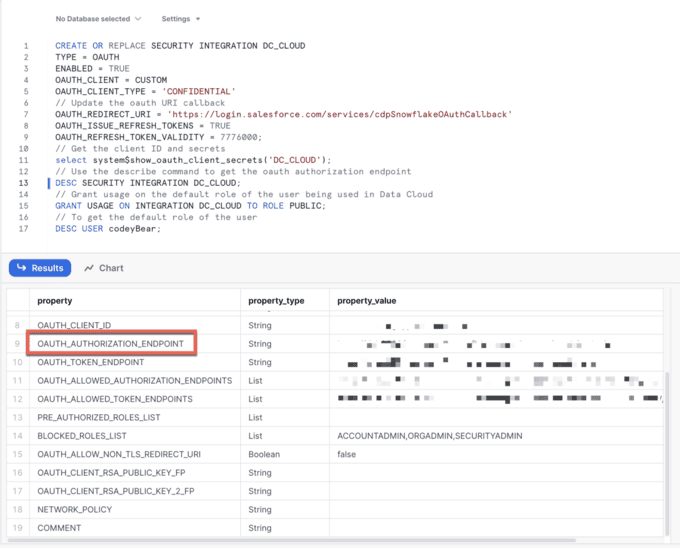This screenshot has width=680, height=548.
Task: Click the arrow icon on Results button
Action: coord(22,268)
